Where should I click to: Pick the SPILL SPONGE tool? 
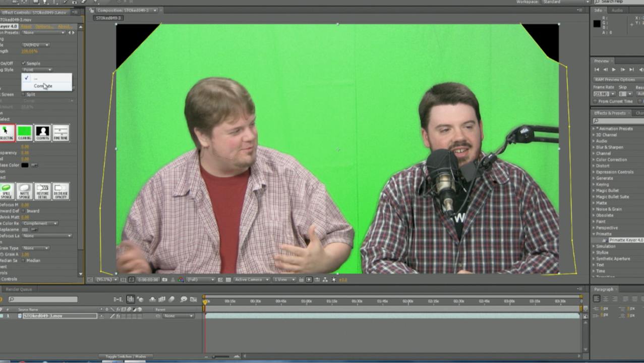point(7,191)
